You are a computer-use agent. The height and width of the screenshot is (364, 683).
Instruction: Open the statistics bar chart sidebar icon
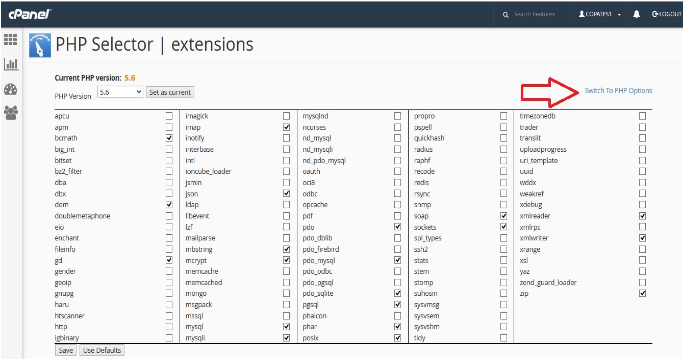tap(11, 64)
